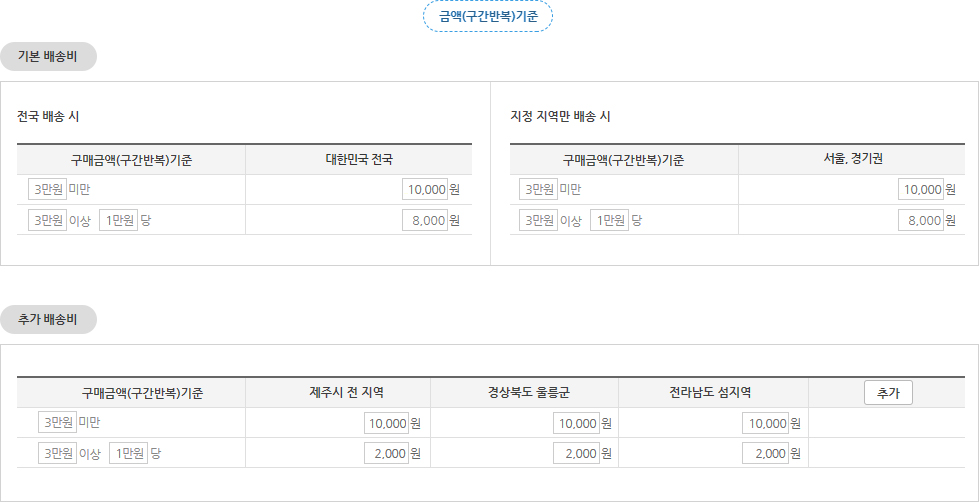Image resolution: width=979 pixels, height=502 pixels.
Task: Select the 금액(구간반복)기준 pill tab
Action: tap(488, 17)
